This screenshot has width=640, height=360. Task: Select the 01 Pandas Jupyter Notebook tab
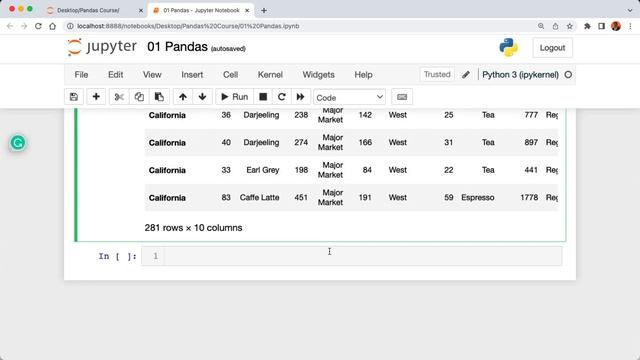(201, 10)
